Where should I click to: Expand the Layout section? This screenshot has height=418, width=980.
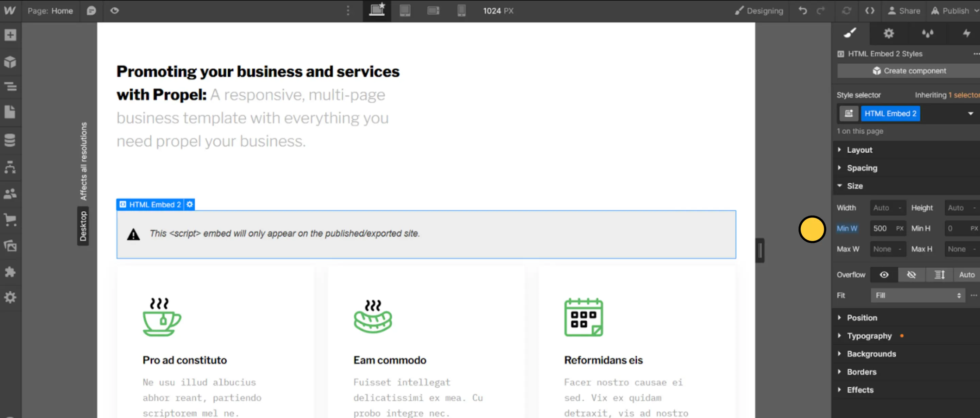pyautogui.click(x=860, y=150)
